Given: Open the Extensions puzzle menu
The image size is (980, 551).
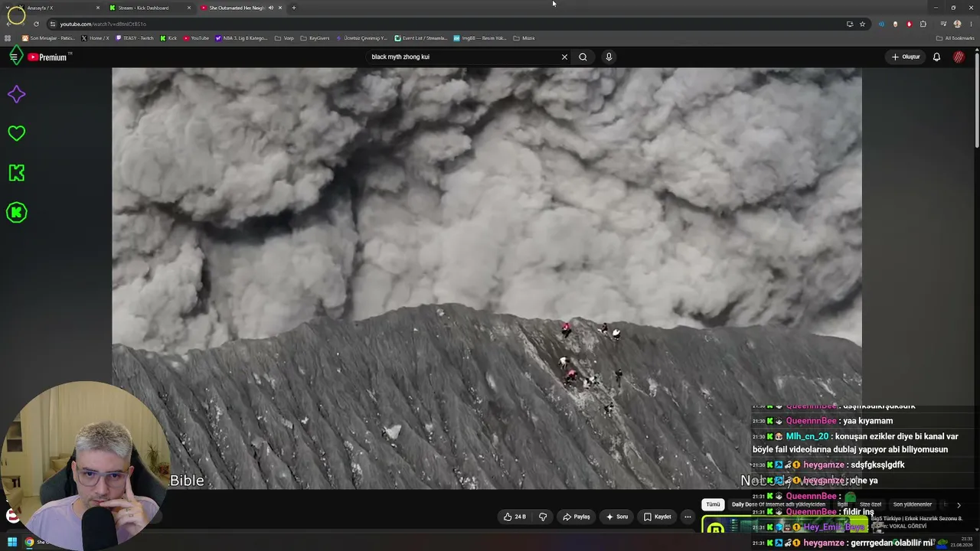Looking at the screenshot, I should click(x=923, y=24).
